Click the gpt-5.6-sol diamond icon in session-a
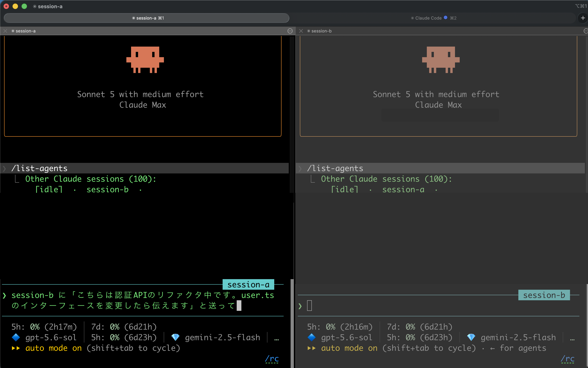Image resolution: width=588 pixels, height=368 pixels. point(16,338)
